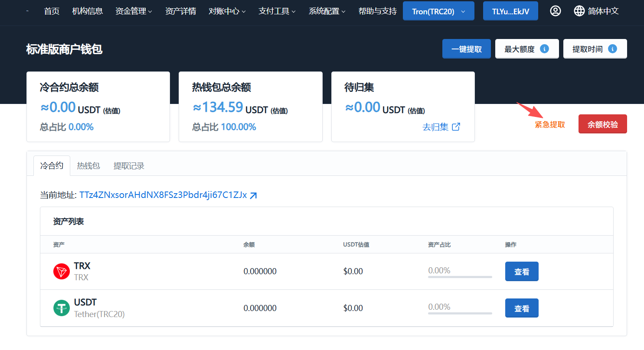
Task: Open the Tron(TRC20) network dropdown
Action: [x=438, y=11]
